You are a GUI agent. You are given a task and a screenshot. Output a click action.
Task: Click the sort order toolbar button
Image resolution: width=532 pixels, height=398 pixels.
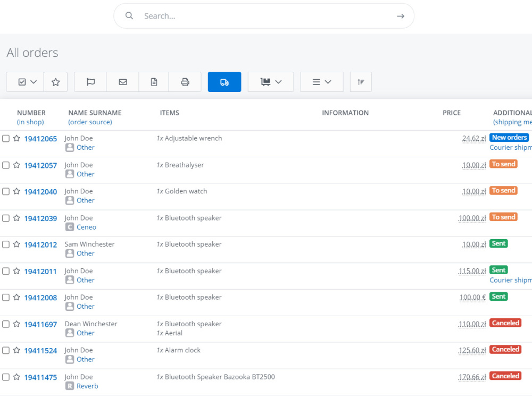(361, 82)
